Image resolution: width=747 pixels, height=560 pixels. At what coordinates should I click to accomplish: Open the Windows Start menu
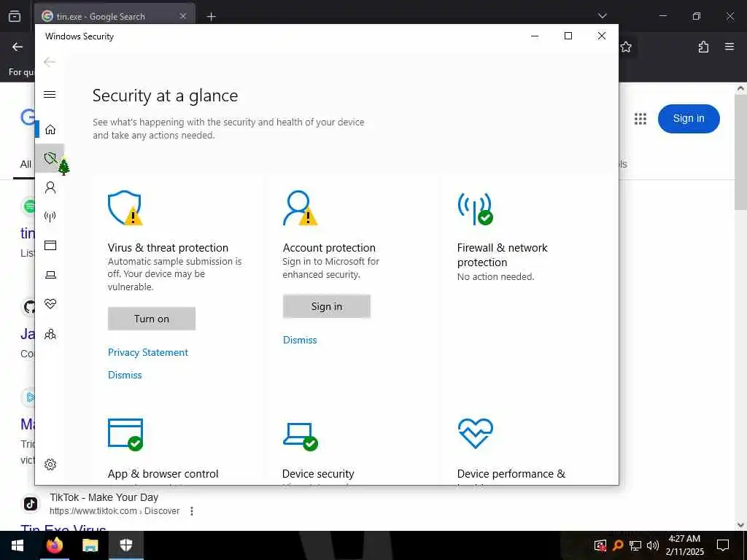(x=18, y=545)
